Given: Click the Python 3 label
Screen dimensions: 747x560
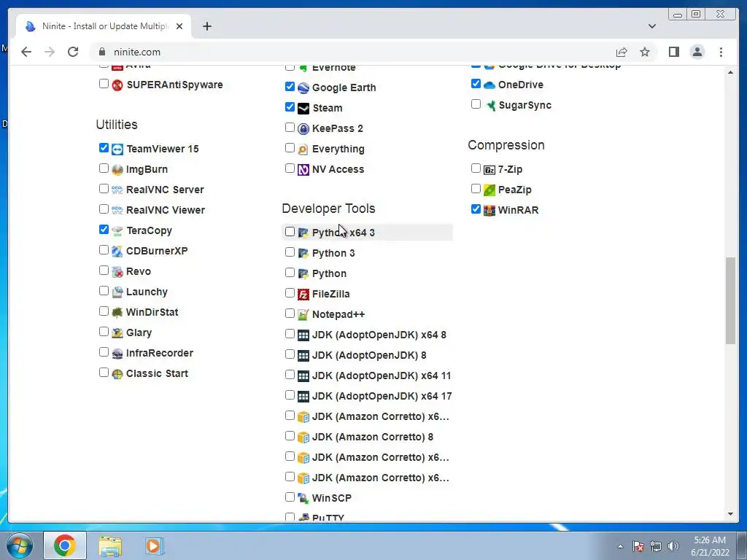Looking at the screenshot, I should [333, 253].
